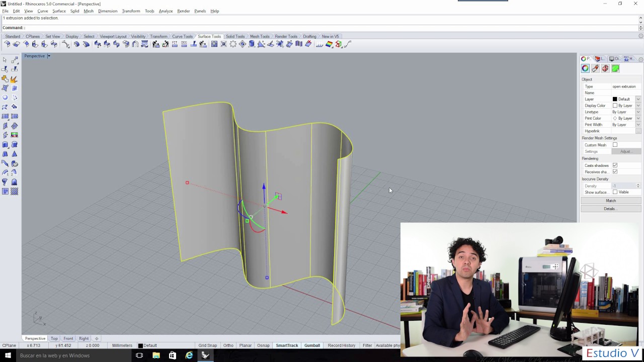644x362 pixels.
Task: Open the Perspective viewport title dropdown arrow
Action: 49,56
